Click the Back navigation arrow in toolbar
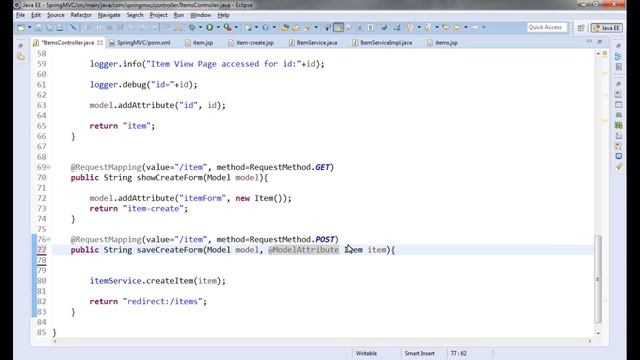 pos(457,27)
